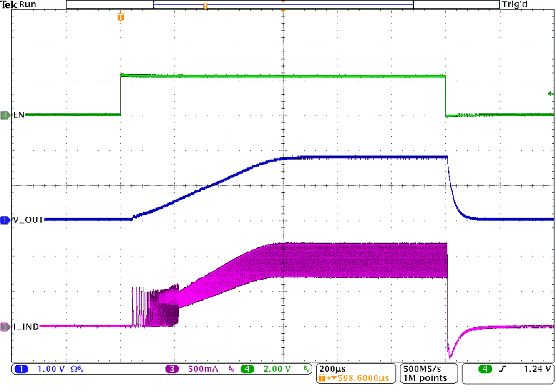556x392 pixels.
Task: Open the trigger source 4 selector
Action: (x=485, y=369)
